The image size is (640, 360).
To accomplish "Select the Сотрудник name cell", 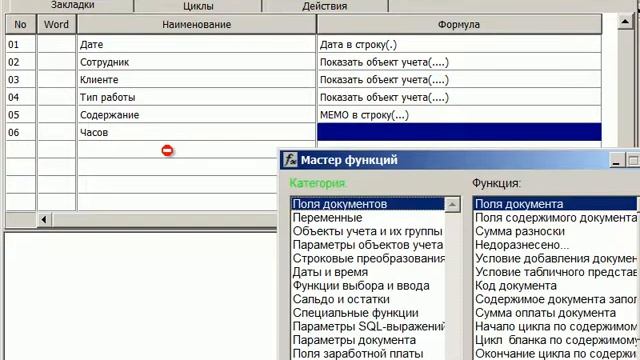I will [196, 62].
